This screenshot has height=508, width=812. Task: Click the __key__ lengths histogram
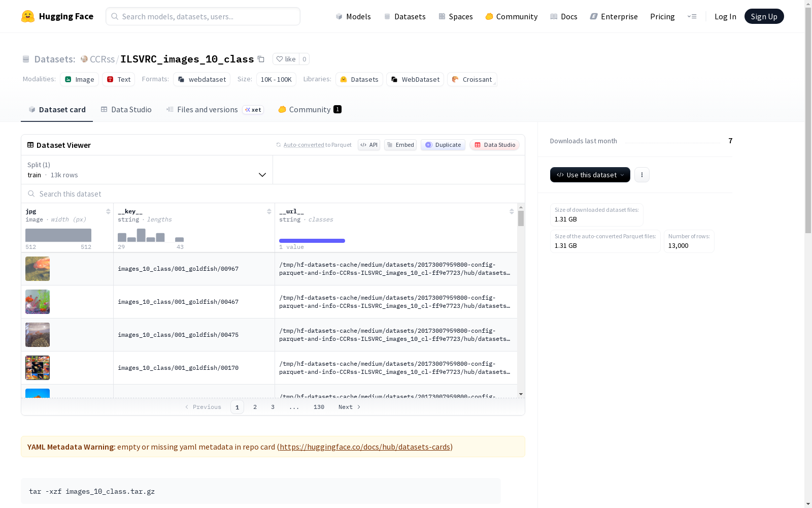(151, 235)
